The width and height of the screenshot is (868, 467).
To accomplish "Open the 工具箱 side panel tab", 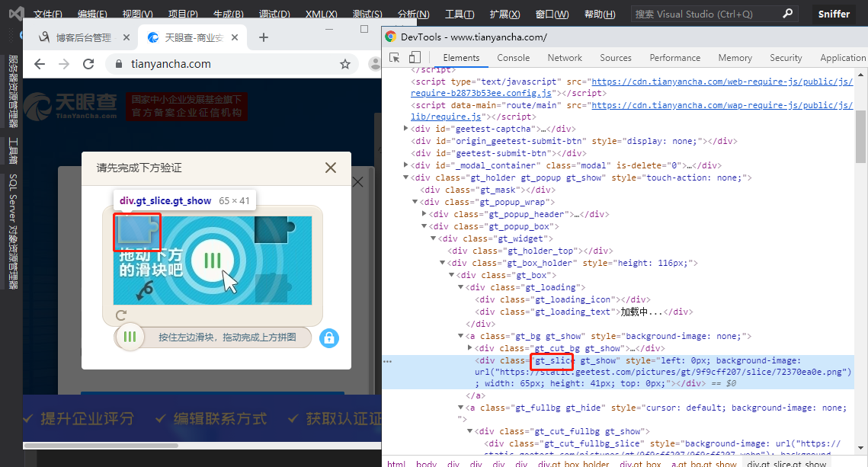I will pos(13,151).
